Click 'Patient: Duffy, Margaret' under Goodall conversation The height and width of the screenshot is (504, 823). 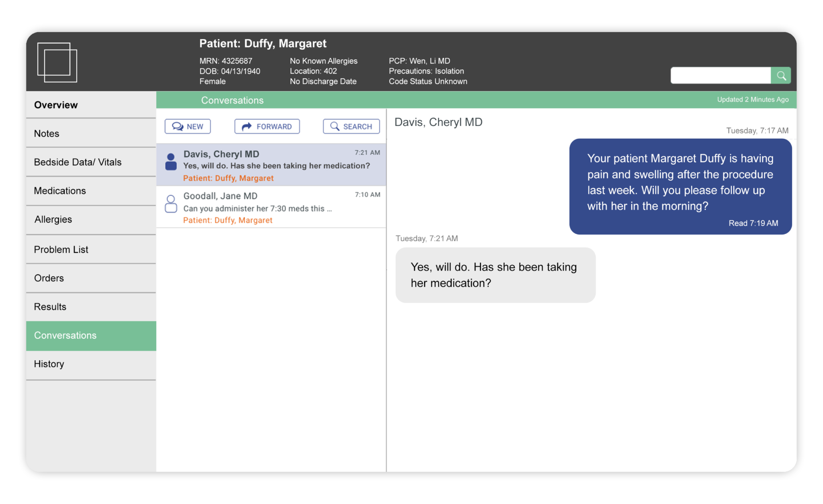tap(228, 220)
